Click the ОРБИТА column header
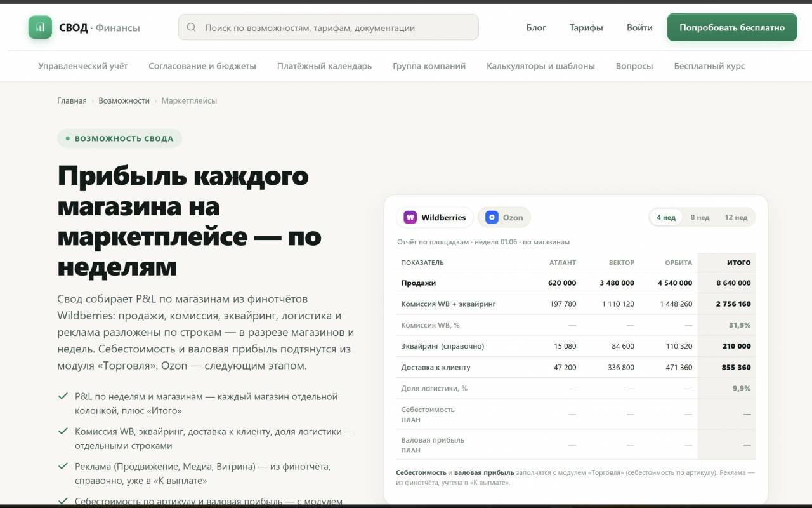 [679, 262]
